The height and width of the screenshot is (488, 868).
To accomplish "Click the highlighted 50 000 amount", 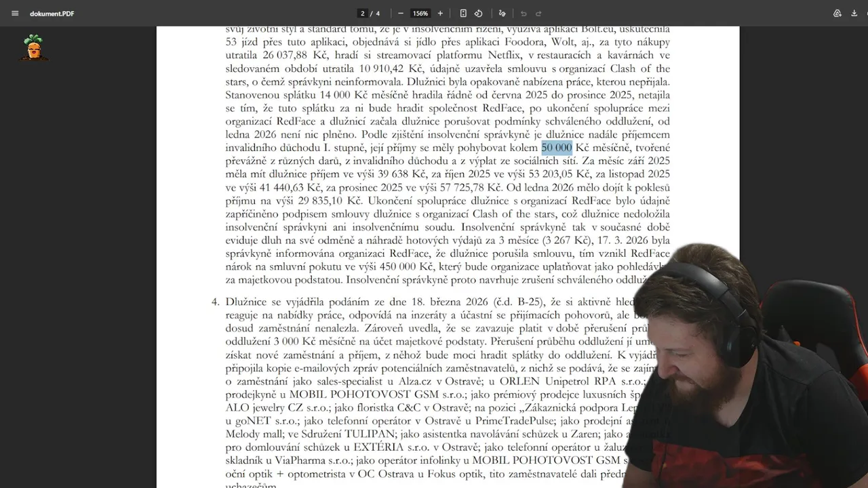I will click(x=557, y=148).
